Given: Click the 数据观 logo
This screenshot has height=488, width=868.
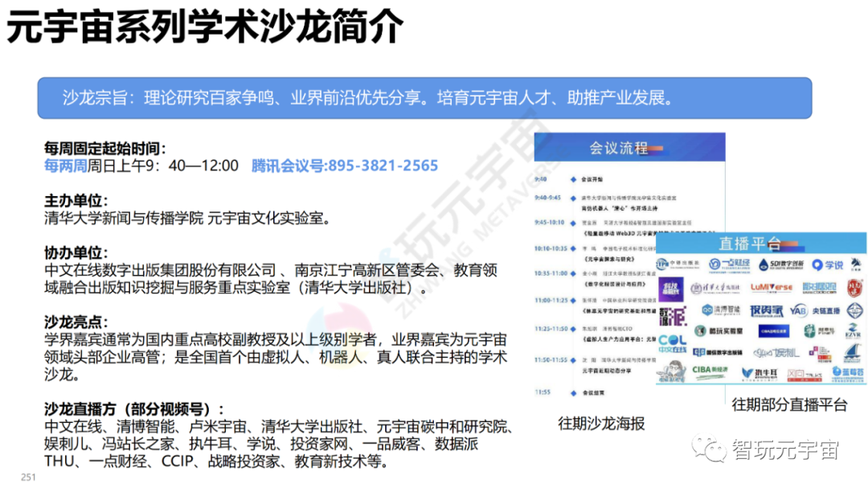Looking at the screenshot, I should [820, 288].
